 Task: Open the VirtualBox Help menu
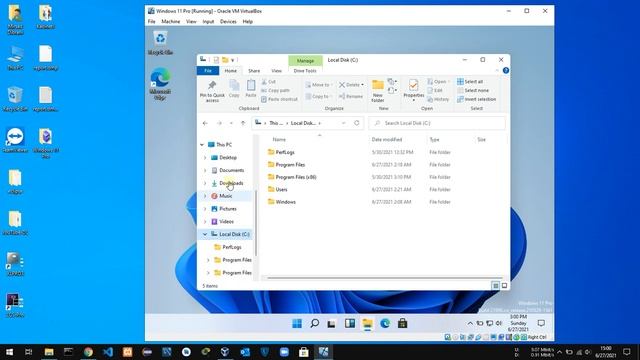[x=248, y=22]
